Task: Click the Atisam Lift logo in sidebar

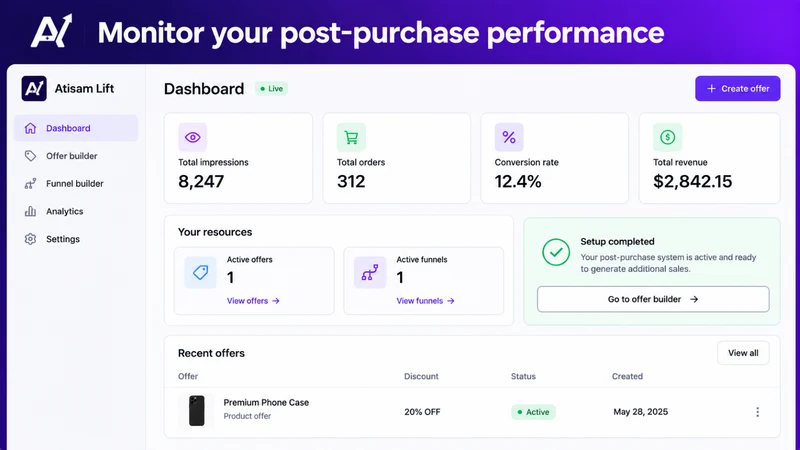Action: (34, 88)
